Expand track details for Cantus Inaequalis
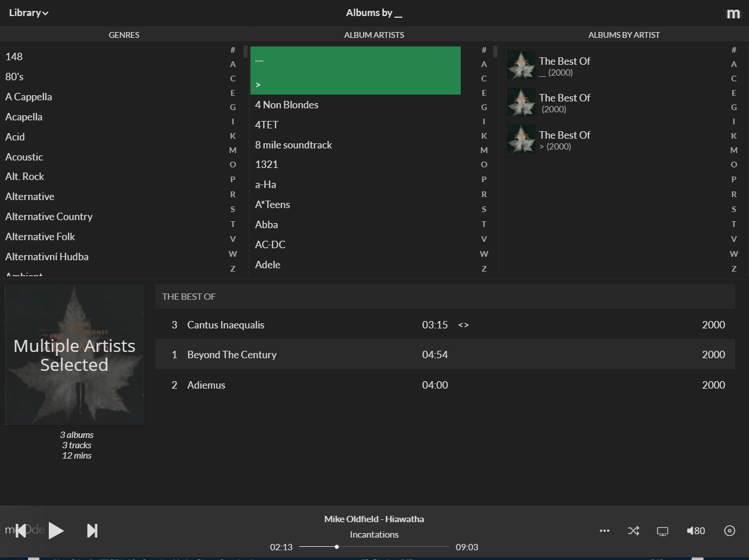The image size is (749, 560). tap(463, 324)
